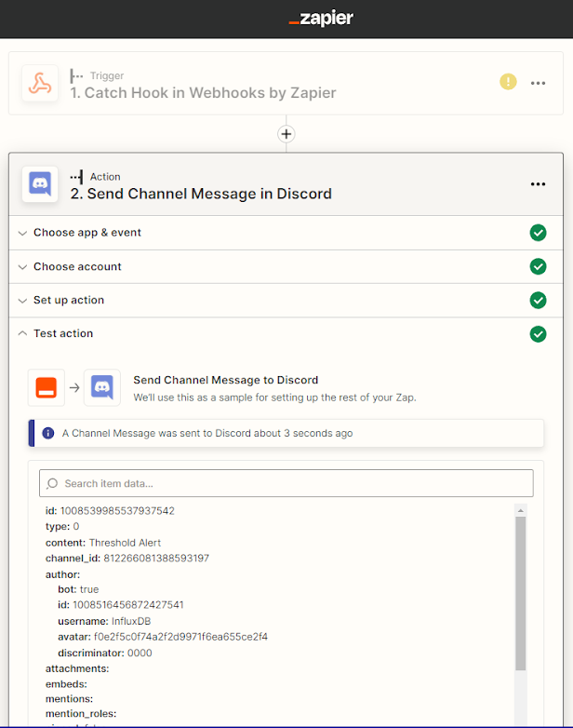Image resolution: width=573 pixels, height=728 pixels.
Task: Click the Webhooks trigger app icon
Action: point(40,84)
